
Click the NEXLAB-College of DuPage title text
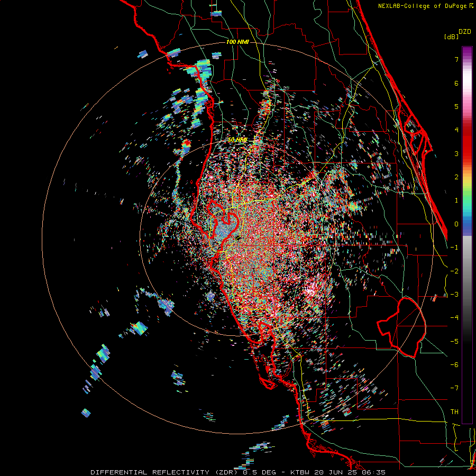422,6
